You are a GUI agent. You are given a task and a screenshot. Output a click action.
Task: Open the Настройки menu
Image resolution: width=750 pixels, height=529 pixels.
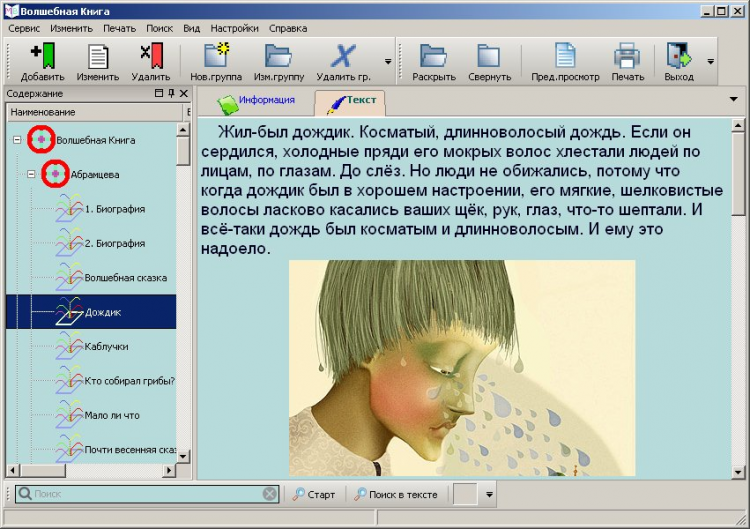click(234, 28)
